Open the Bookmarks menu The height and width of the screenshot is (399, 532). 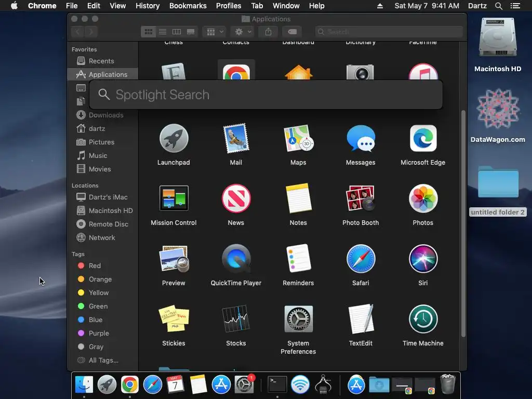pos(188,6)
